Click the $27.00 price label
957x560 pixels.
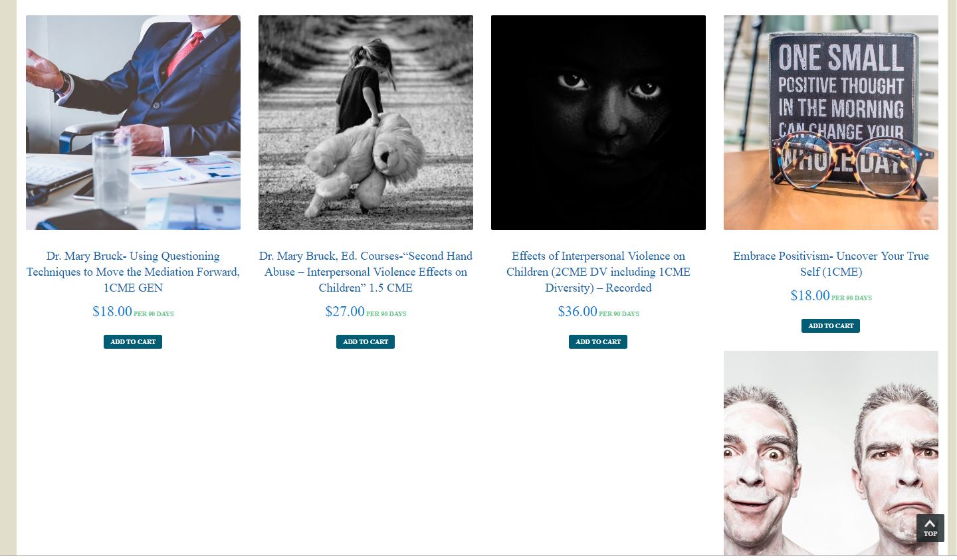345,312
